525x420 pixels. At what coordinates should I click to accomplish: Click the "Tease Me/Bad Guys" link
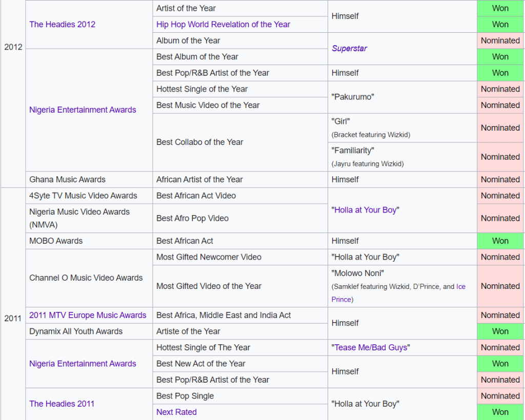(371, 347)
